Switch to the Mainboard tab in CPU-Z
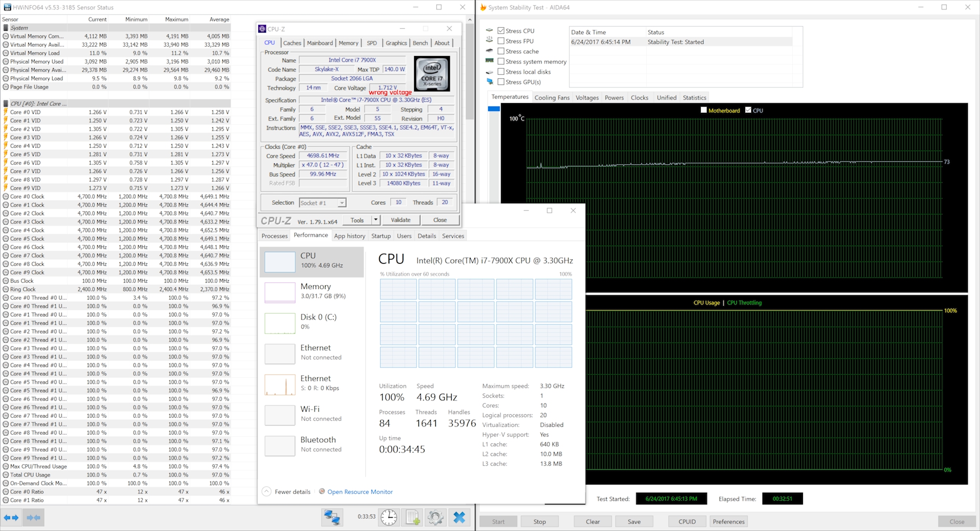This screenshot has width=980, height=531. point(320,43)
